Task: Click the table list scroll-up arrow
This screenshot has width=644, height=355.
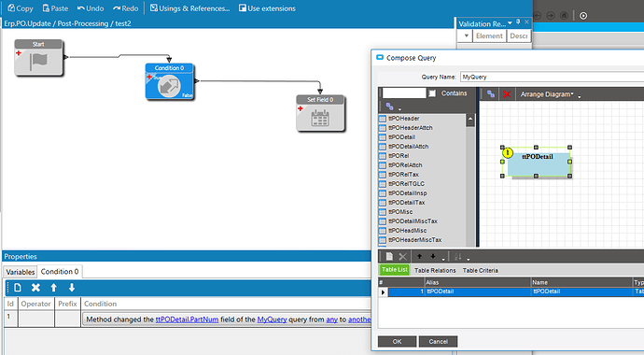Action: (470, 120)
